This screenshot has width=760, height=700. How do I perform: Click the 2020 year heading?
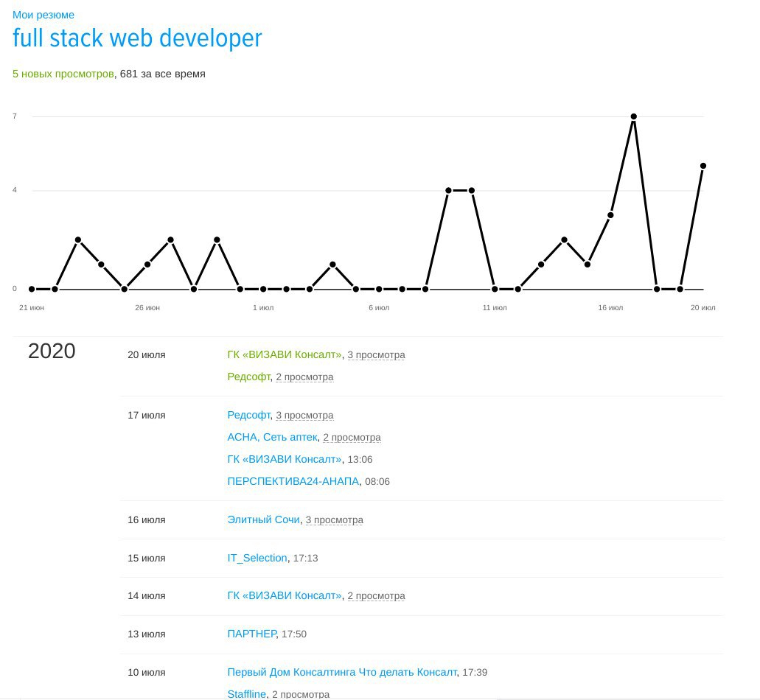pos(52,351)
